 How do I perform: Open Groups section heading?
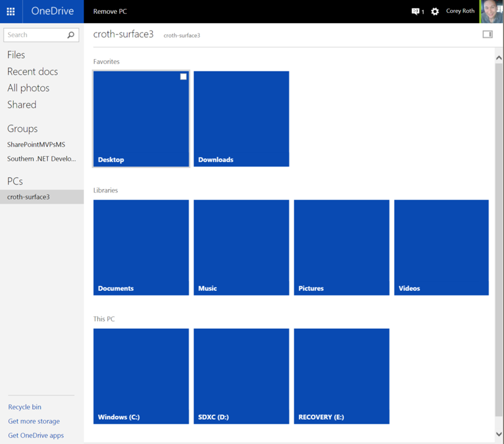tap(23, 128)
